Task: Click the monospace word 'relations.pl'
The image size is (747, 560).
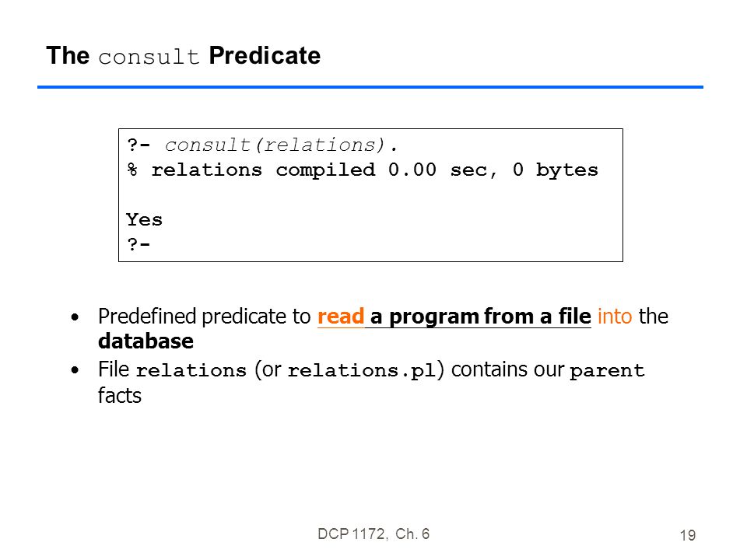Action: 362,371
